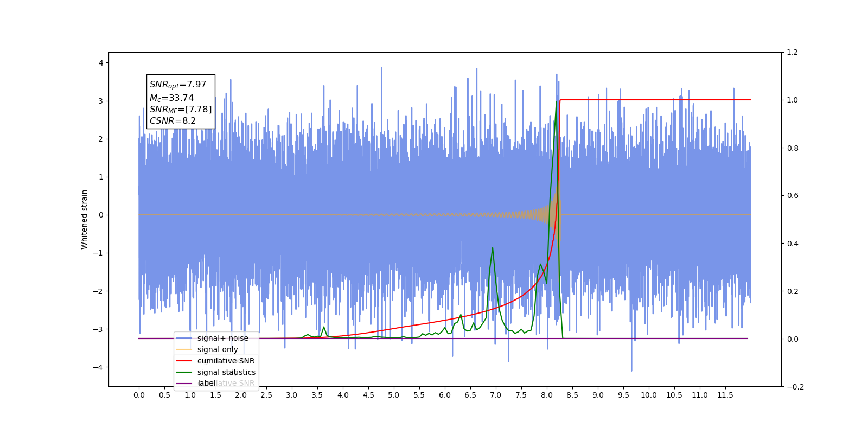Click the blue line swatch beside 'signal+ noise'
The width and height of the screenshot is (868, 434).
(184, 338)
